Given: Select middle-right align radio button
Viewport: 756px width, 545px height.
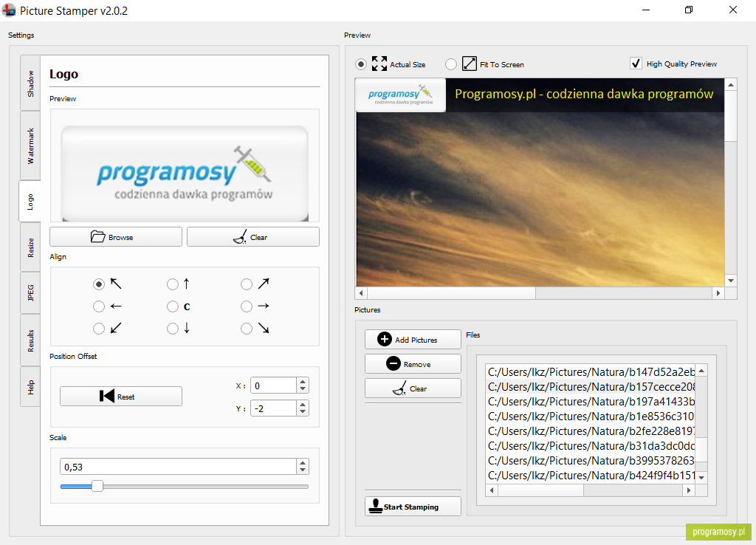Looking at the screenshot, I should pyautogui.click(x=247, y=306).
